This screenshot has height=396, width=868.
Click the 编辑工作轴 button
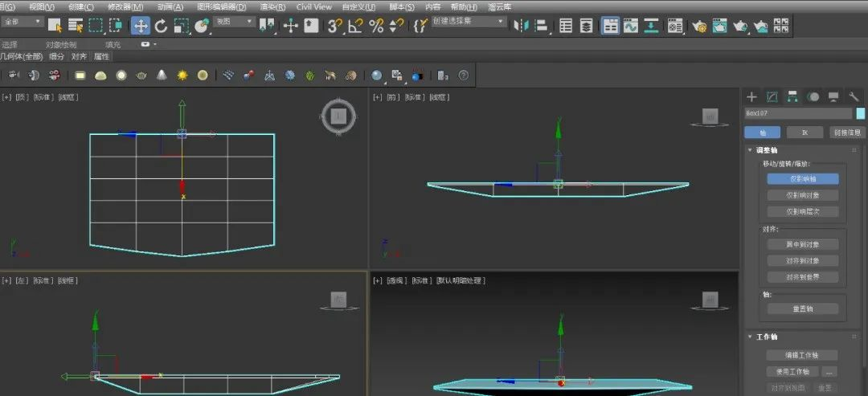coord(802,355)
